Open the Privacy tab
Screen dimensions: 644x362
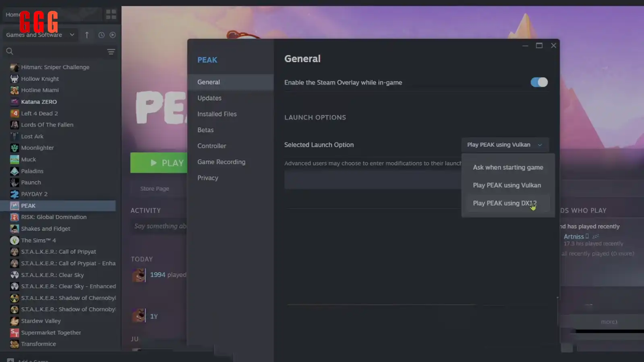(x=230, y=178)
